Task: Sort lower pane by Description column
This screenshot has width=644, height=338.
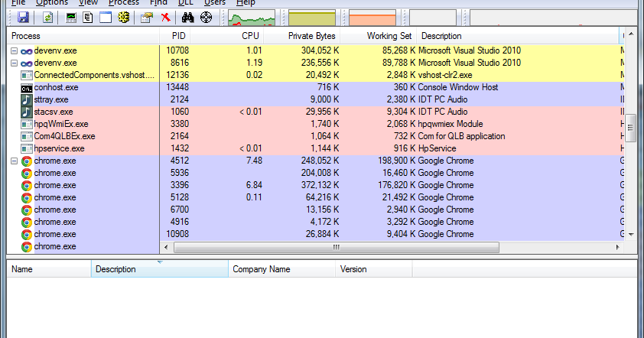Action: tap(160, 269)
